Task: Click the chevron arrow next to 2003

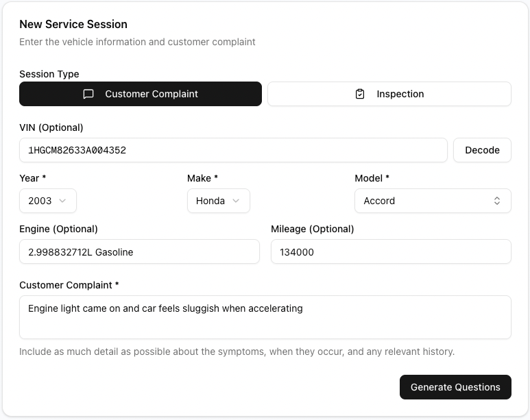Action: (x=63, y=201)
